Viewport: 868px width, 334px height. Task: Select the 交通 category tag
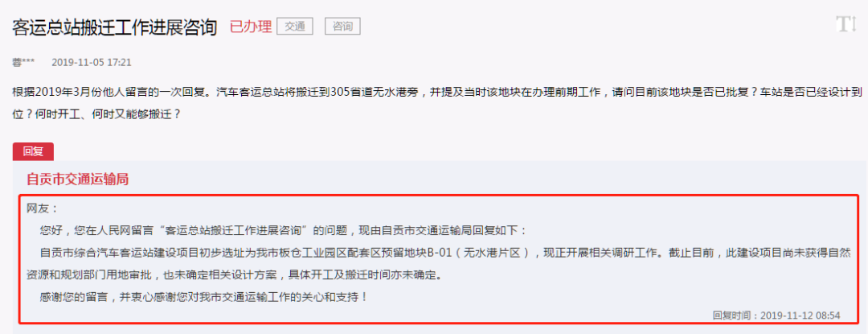point(295,26)
